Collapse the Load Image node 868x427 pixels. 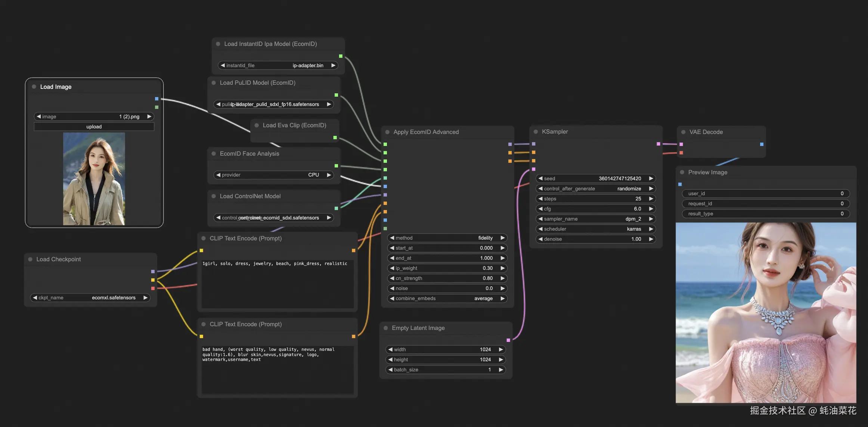coord(34,87)
